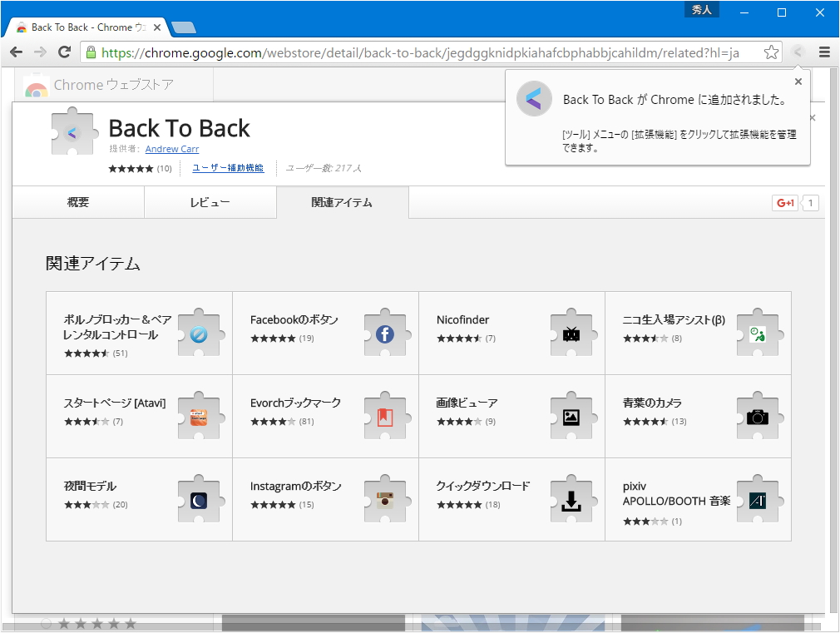Reload the page with the refresh icon
Viewport: 840px width, 633px height.
[65, 52]
